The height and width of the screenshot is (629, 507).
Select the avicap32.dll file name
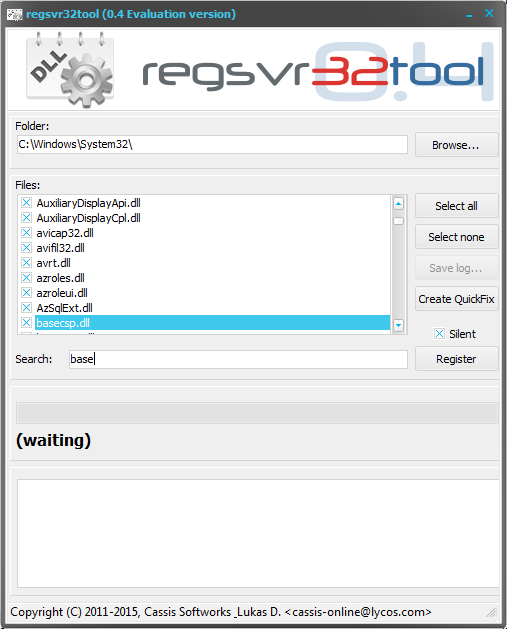click(65, 233)
